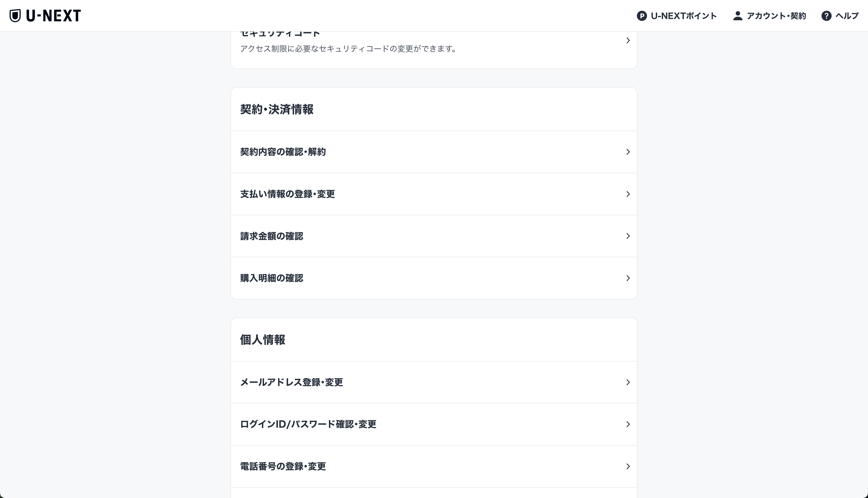Click arrow beside 支払い情報の登録・変更
The width and height of the screenshot is (868, 498).
(x=628, y=194)
